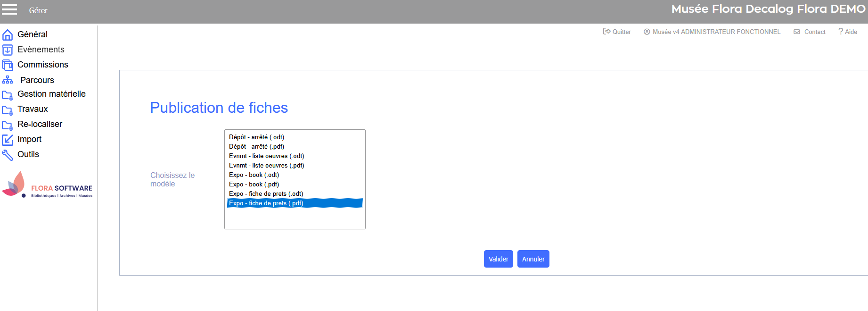Open the hamburger menu icon
Image resolution: width=868 pixels, height=311 pixels.
coord(9,9)
